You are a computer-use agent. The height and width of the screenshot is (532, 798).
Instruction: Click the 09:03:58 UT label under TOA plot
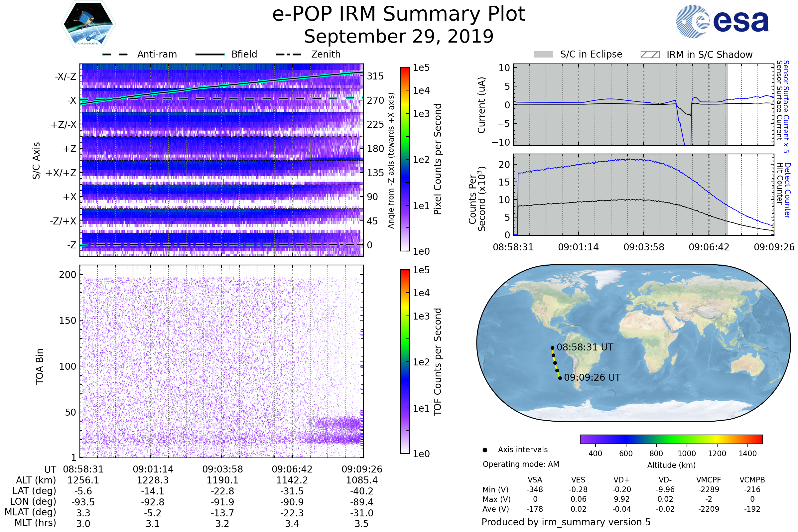pos(222,469)
